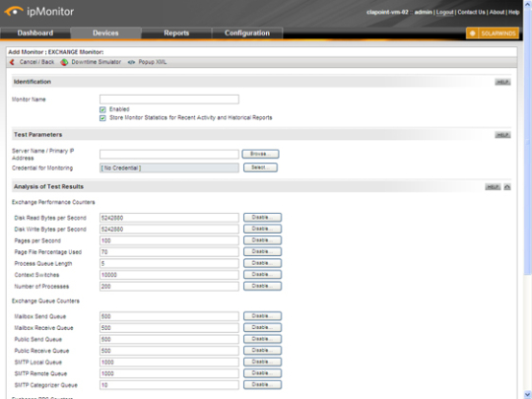Click the Monitor Name input field
Viewport: 532px width, 399px height.
(169, 100)
